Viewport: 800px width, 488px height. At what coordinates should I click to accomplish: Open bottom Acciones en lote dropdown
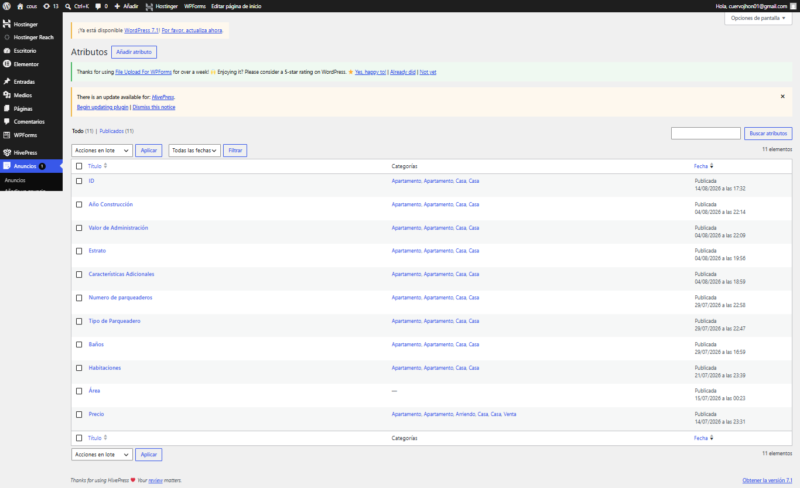(102, 454)
